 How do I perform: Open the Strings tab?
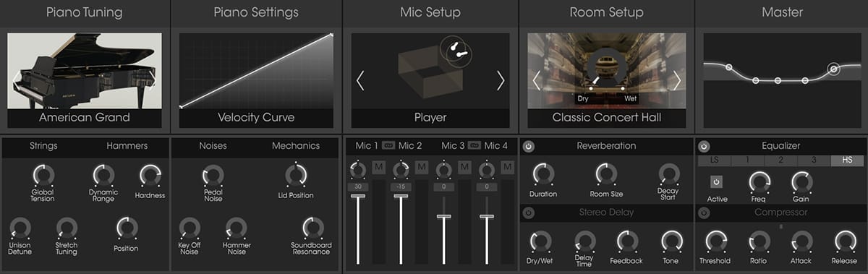pyautogui.click(x=43, y=146)
